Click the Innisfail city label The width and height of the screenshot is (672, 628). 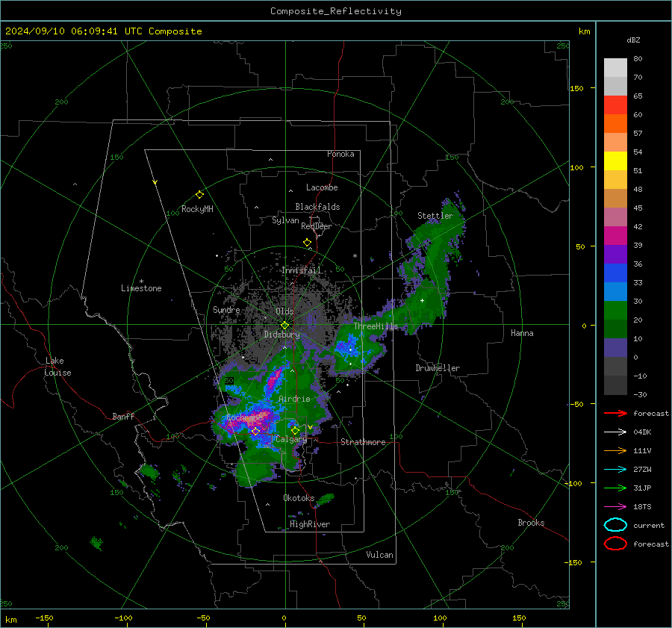pyautogui.click(x=301, y=270)
